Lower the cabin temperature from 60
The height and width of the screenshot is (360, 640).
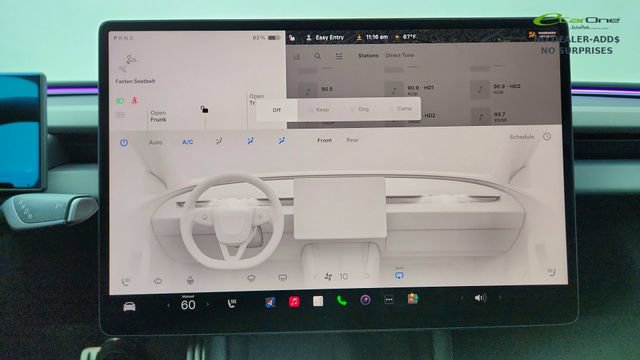[168, 305]
